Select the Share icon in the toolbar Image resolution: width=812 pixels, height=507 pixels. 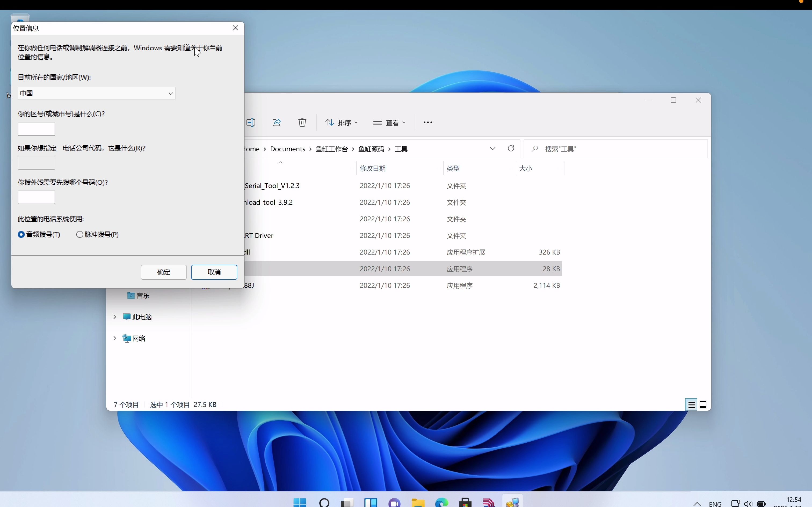(277, 122)
